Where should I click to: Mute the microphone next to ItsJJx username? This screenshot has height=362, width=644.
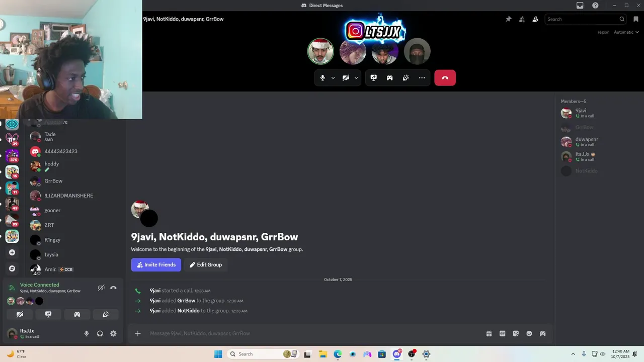point(87,333)
